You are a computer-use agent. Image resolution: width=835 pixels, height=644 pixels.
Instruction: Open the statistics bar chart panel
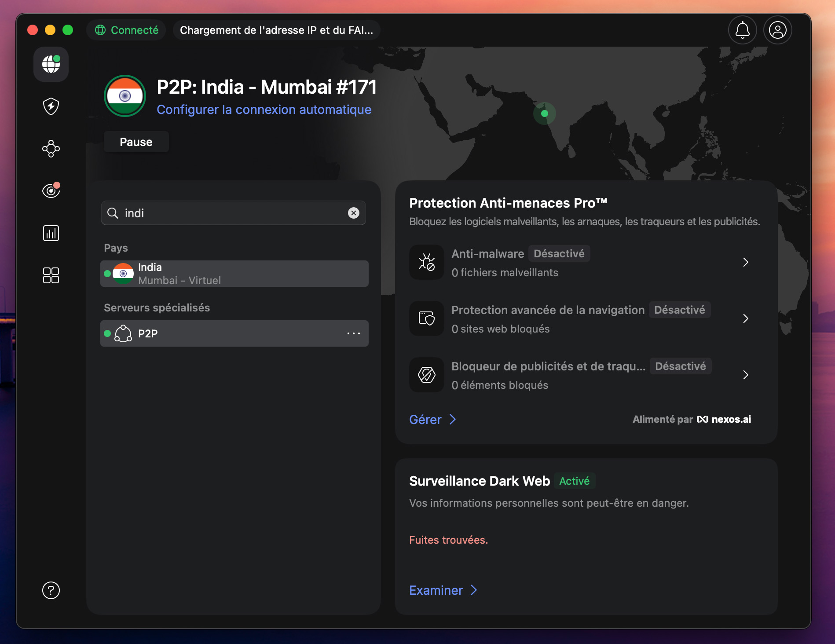tap(51, 233)
